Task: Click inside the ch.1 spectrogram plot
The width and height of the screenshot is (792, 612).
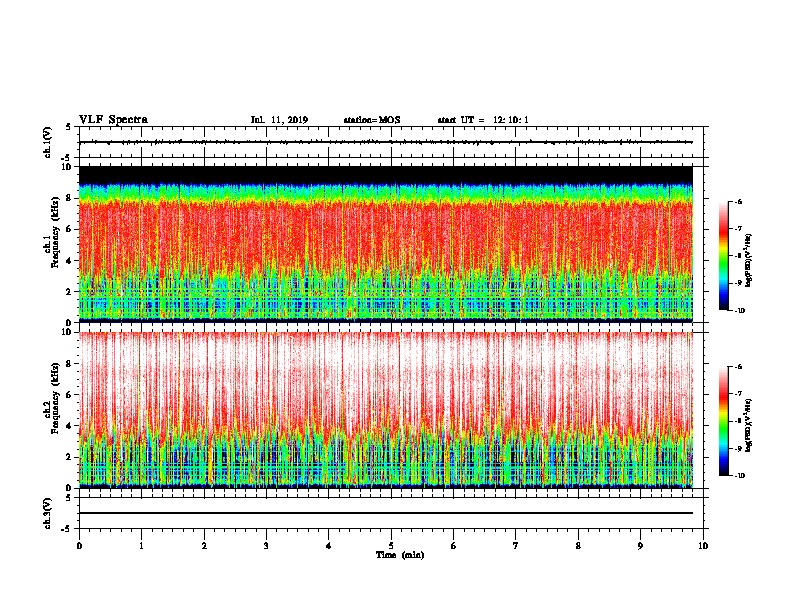Action: pos(386,244)
